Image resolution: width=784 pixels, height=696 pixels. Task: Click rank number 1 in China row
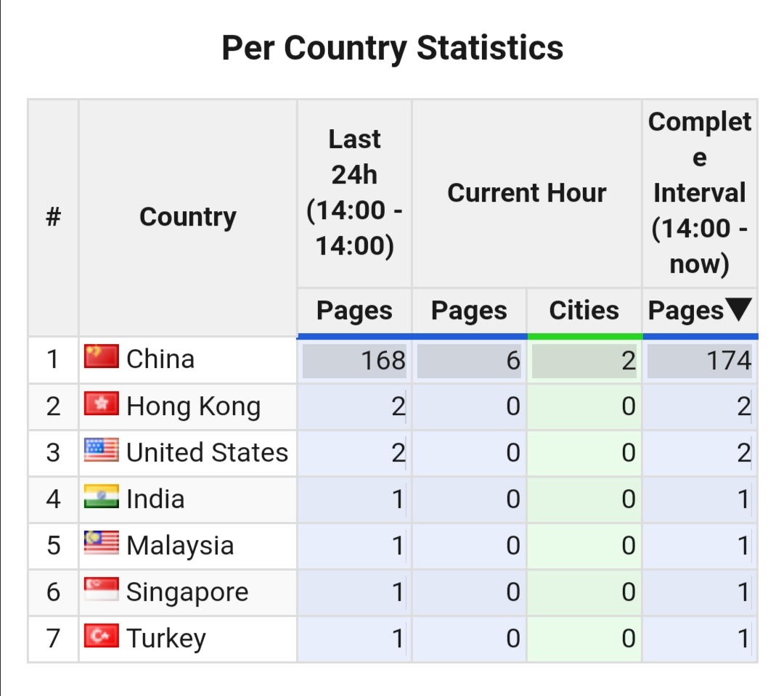(53, 359)
